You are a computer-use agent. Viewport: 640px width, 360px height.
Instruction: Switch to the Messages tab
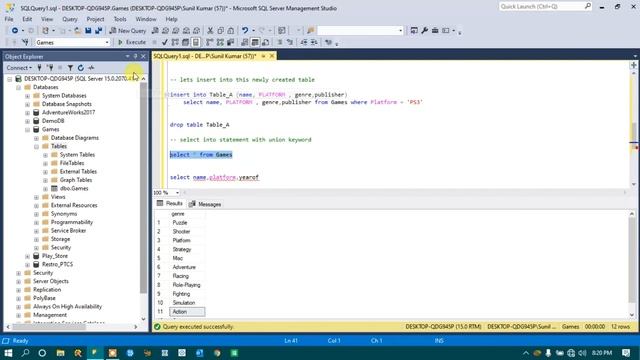pos(205,204)
